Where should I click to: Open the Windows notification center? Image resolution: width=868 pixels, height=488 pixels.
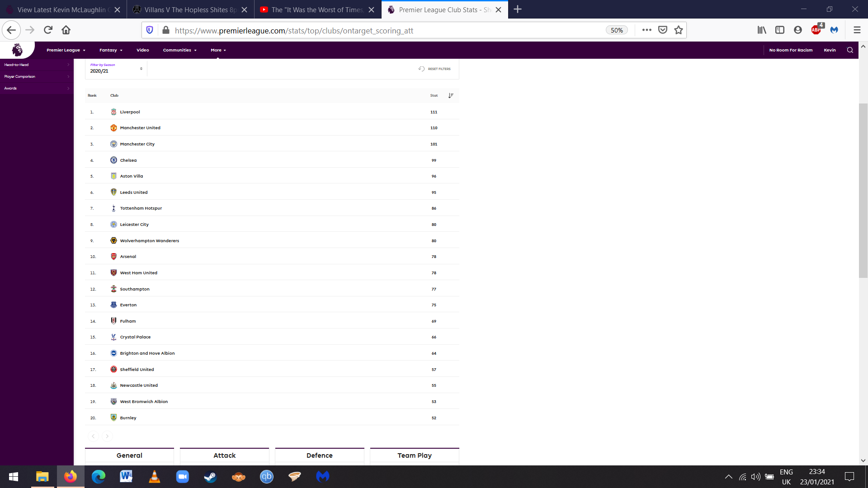pyautogui.click(x=849, y=477)
